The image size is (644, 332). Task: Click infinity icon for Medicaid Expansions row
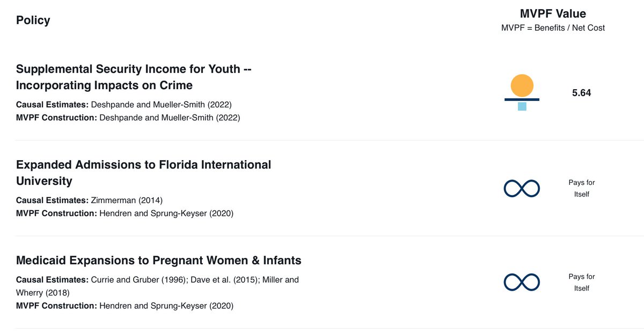522,282
